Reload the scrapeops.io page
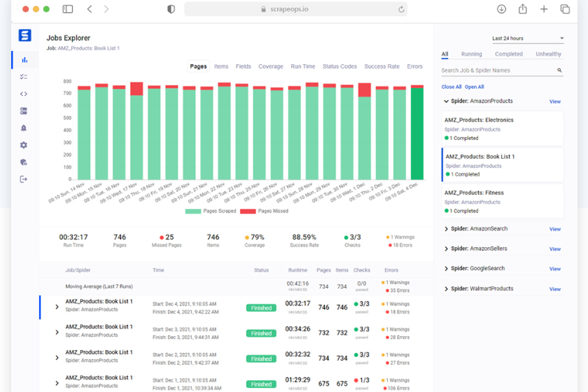Image resolution: width=588 pixels, height=392 pixels. click(401, 9)
